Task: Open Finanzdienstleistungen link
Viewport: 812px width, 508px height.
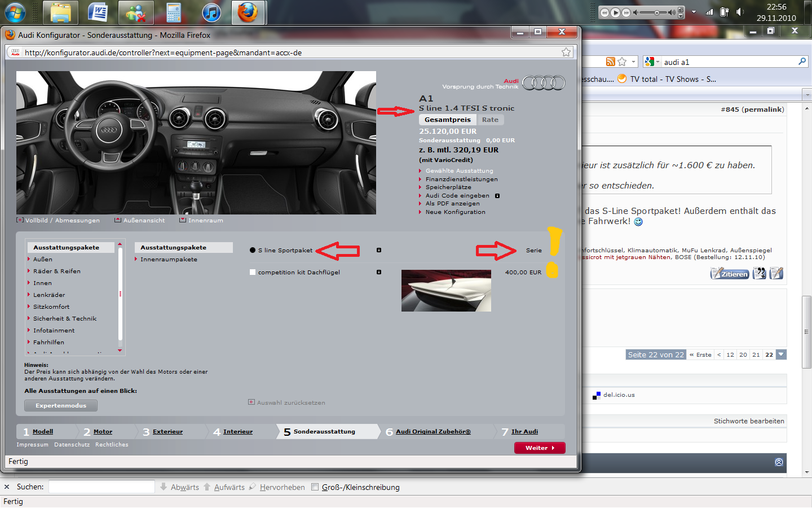Action: 461,179
